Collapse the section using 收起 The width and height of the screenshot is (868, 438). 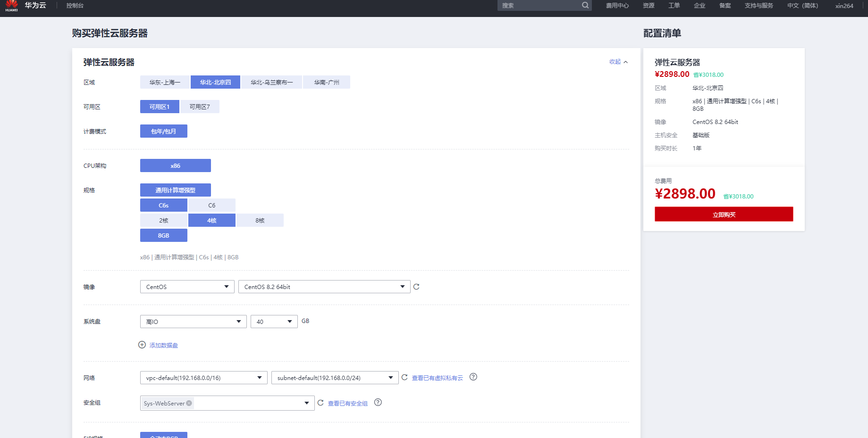[618, 62]
